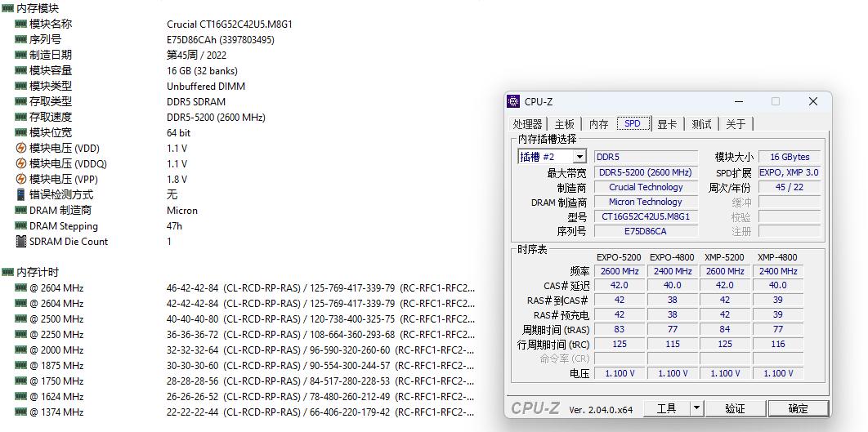
Task: Click the voltage icon beside 模块电压 (VDDQ)
Action: pyautogui.click(x=20, y=163)
